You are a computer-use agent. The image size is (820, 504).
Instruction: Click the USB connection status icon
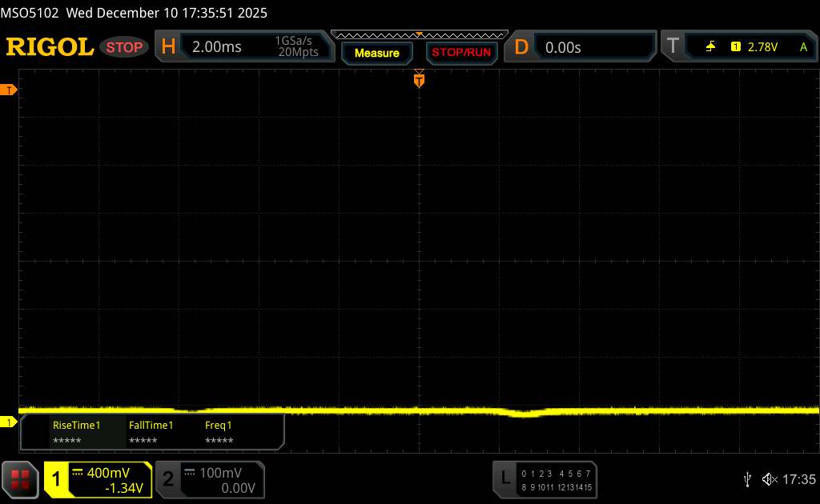tap(747, 479)
